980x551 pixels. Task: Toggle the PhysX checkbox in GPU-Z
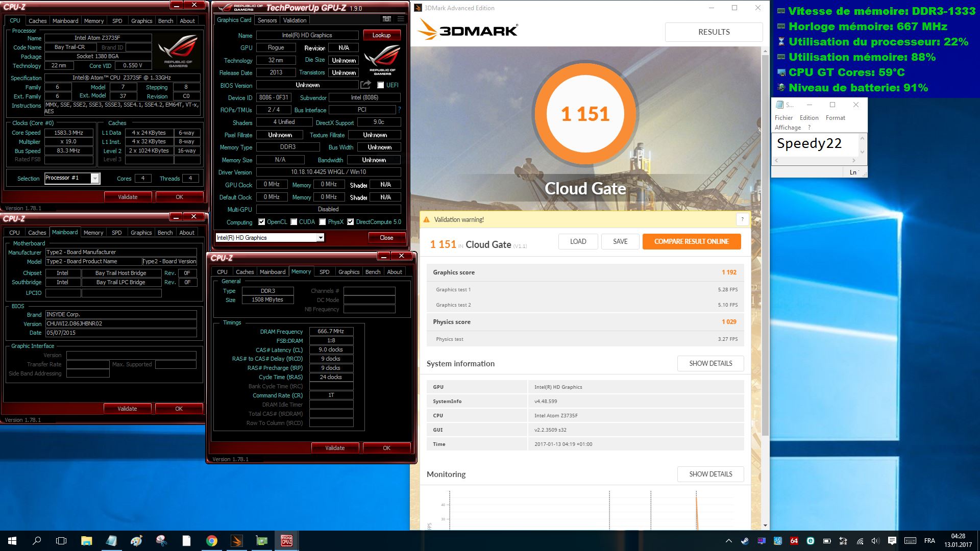coord(323,222)
